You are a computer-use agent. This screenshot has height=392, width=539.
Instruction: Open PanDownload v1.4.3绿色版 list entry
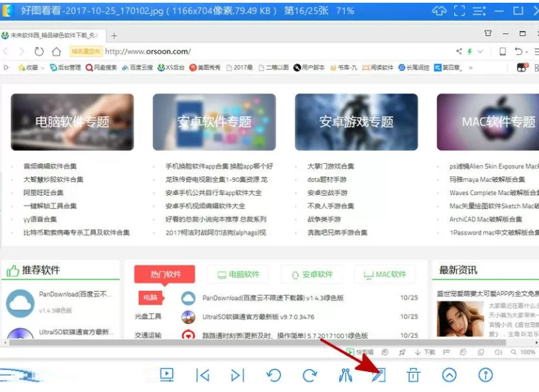coord(273,298)
